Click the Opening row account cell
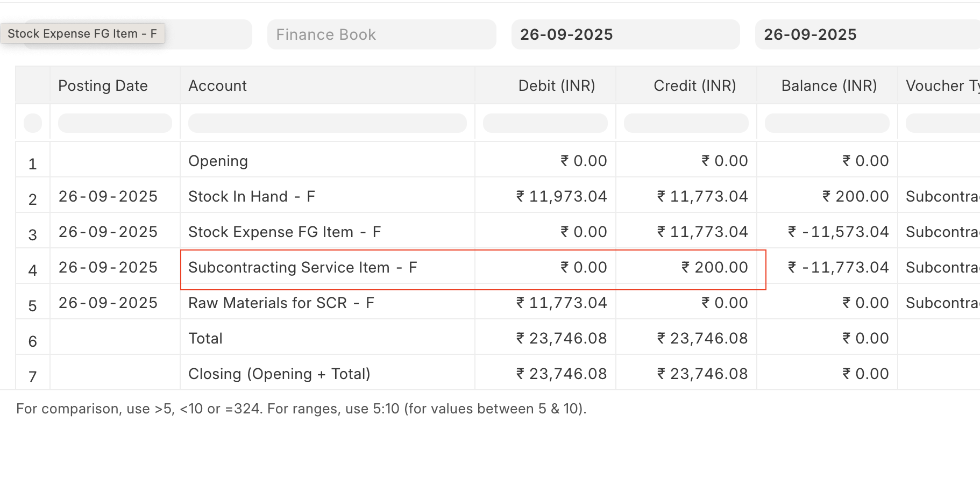 (218, 161)
